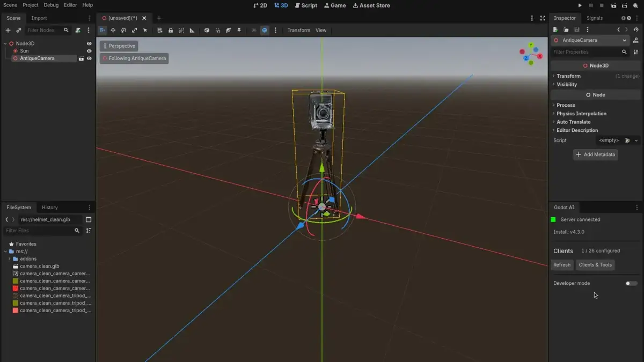This screenshot has width=644, height=362.
Task: Select the Move Mode tool
Action: [113, 30]
